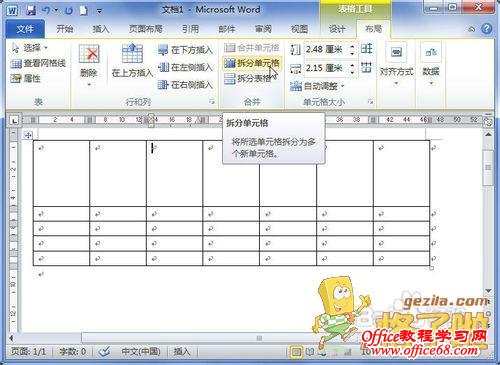The height and width of the screenshot is (365, 500).
Task: Click the scroll down arrow of vertical scrollbar
Action: (488, 291)
